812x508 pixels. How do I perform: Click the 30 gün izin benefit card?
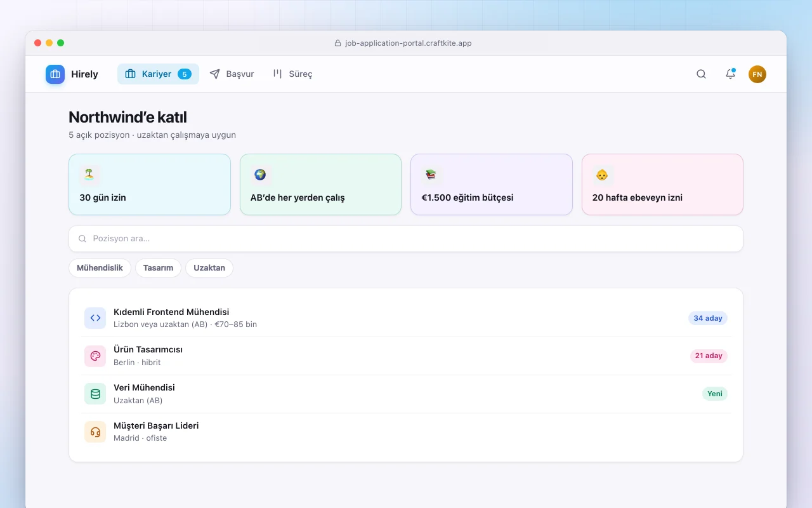[150, 184]
